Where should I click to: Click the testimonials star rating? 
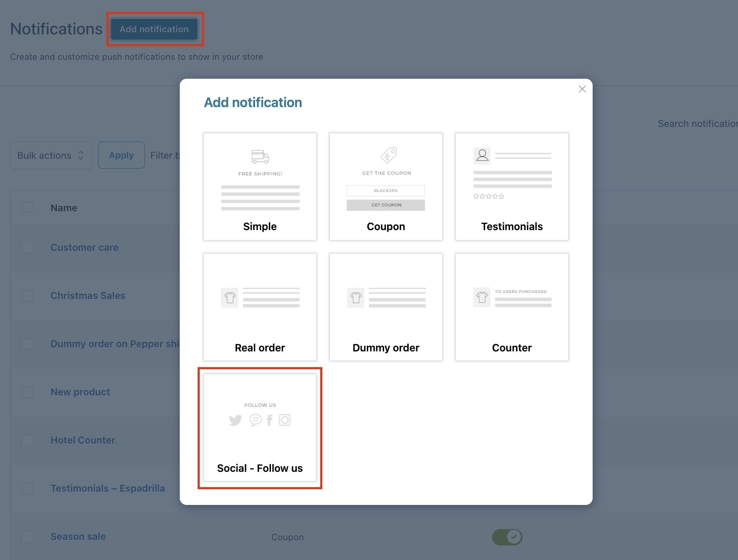489,196
